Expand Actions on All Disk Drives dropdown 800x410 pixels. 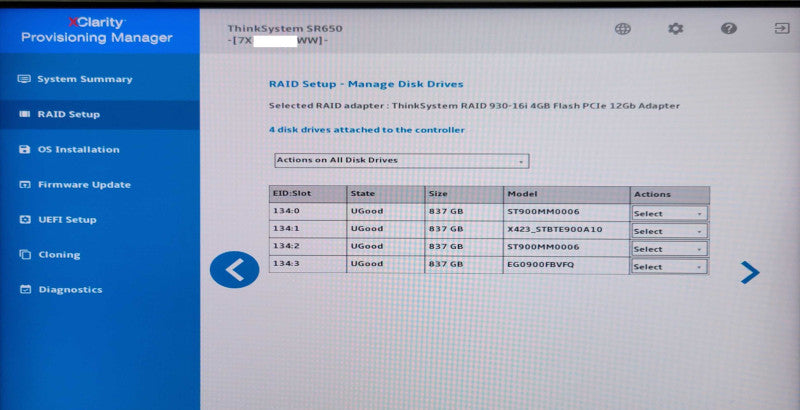tap(402, 161)
